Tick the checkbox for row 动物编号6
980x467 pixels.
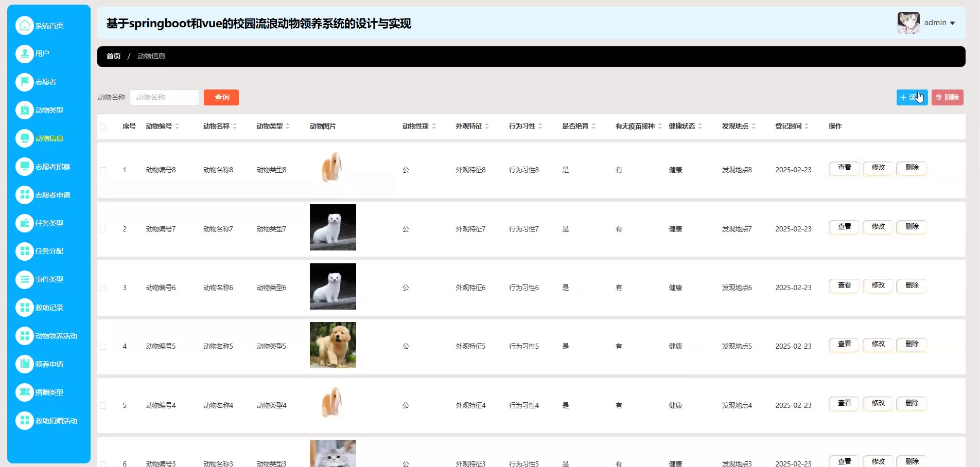coord(103,288)
